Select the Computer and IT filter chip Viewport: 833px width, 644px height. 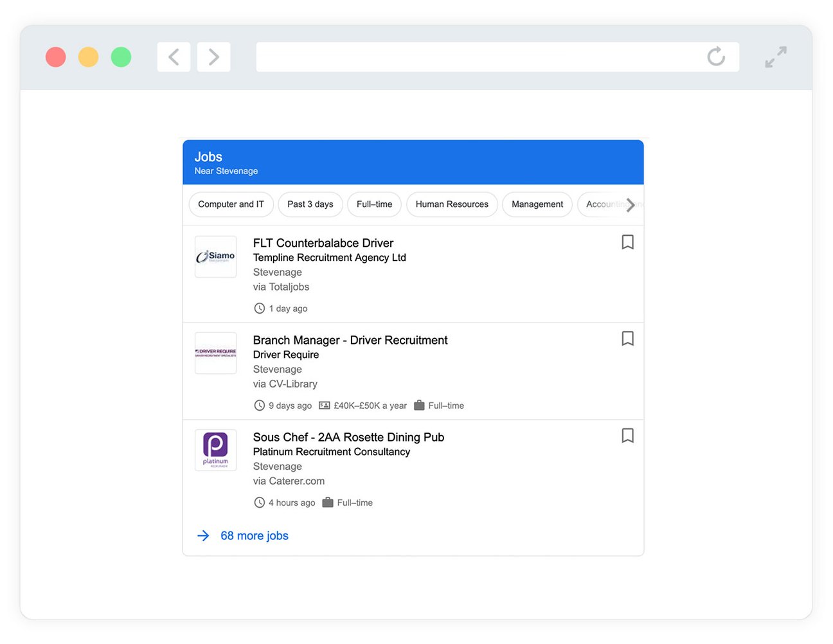click(231, 204)
